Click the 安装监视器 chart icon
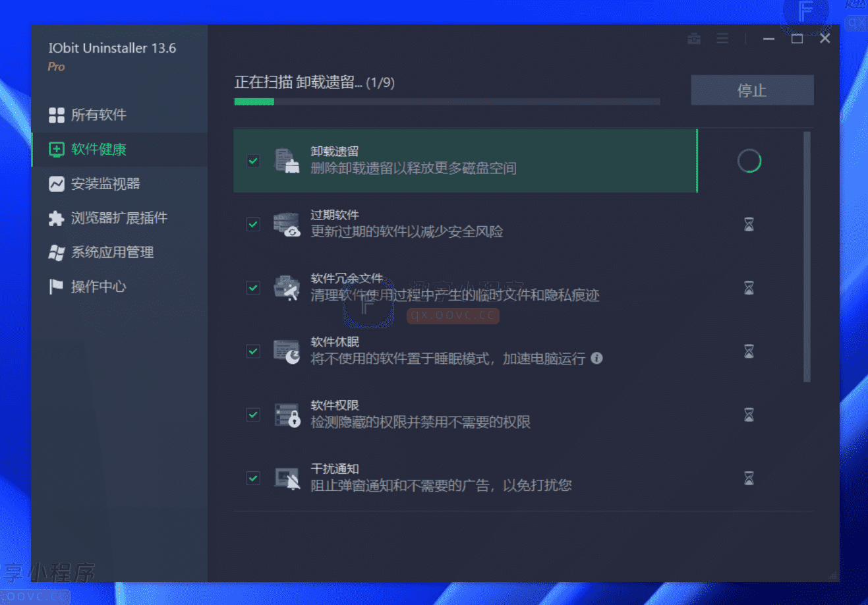The image size is (868, 605). 57,184
